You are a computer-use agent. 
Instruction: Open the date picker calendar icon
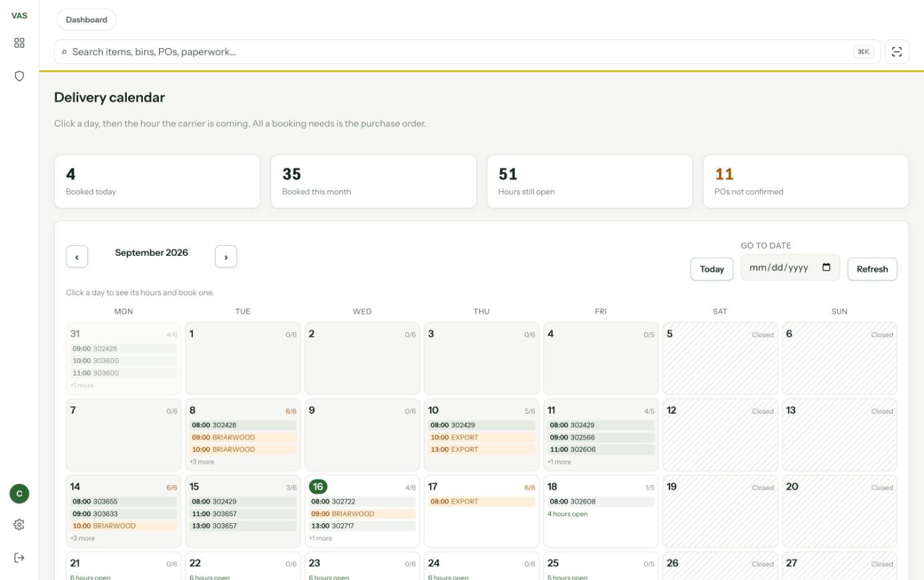827,267
